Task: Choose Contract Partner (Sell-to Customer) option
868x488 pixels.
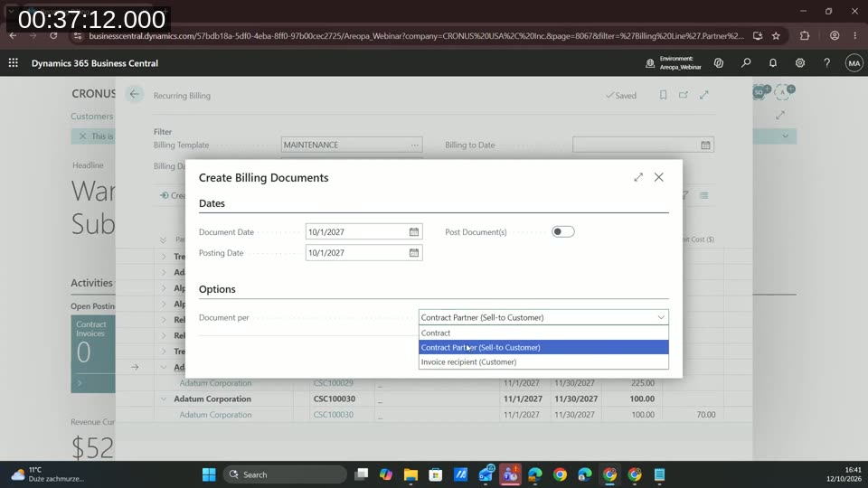Action: pos(543,347)
